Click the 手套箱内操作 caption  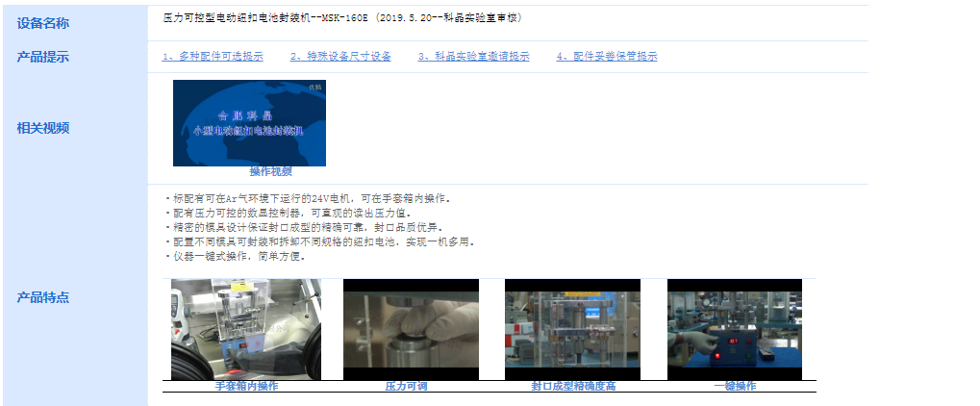247,387
